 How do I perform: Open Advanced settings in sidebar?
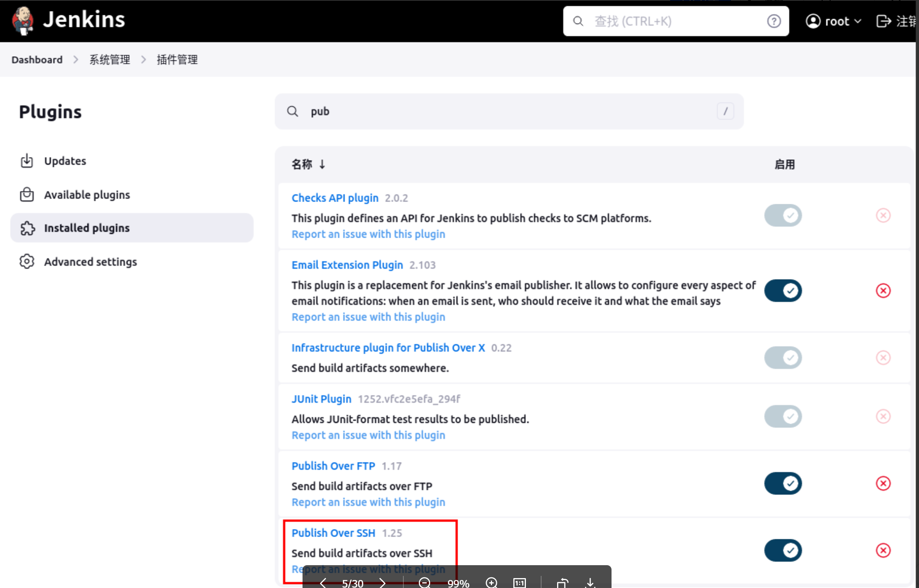(132, 262)
